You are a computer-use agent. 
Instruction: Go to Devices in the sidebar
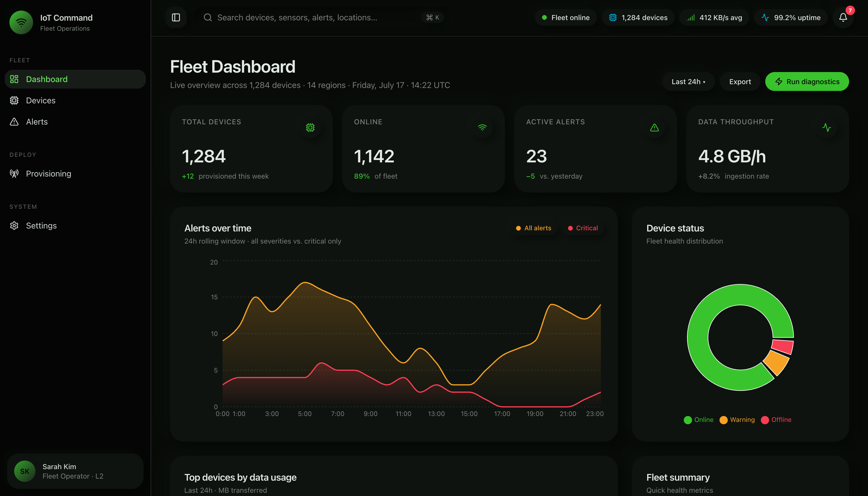(x=75, y=100)
